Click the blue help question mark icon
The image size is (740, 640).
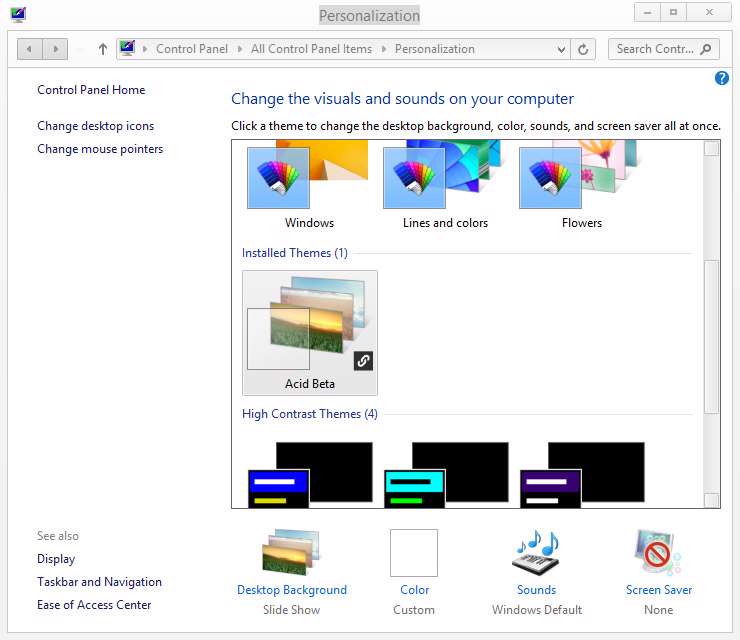click(x=722, y=78)
